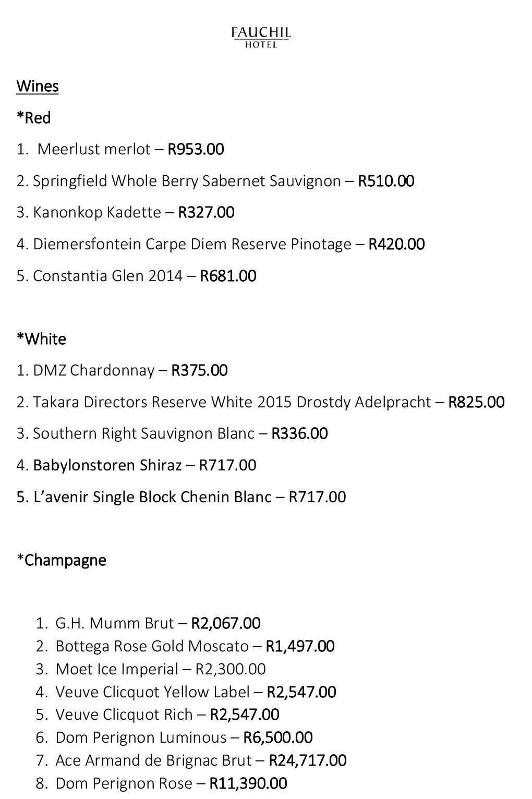This screenshot has width=532, height=799.
Task: Click Bottega Rose Gold Moscato line
Action: tap(185, 646)
